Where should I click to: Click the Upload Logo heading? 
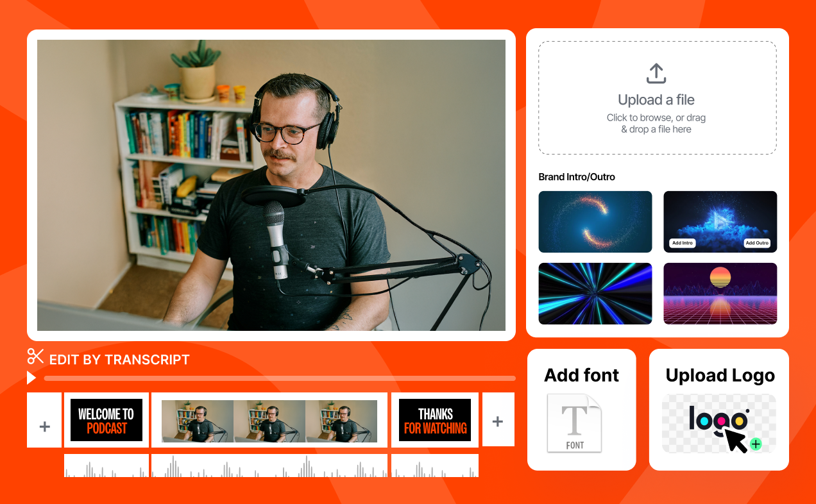click(x=720, y=376)
